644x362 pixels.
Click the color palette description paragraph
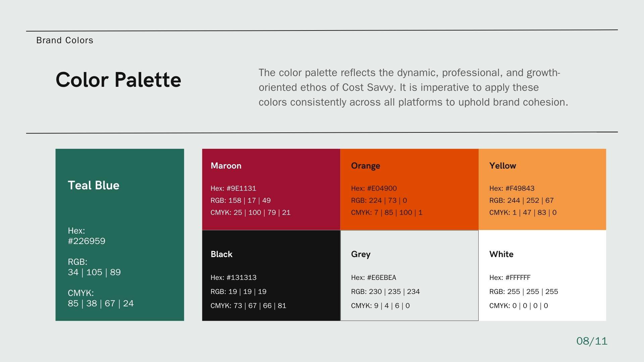click(x=413, y=87)
